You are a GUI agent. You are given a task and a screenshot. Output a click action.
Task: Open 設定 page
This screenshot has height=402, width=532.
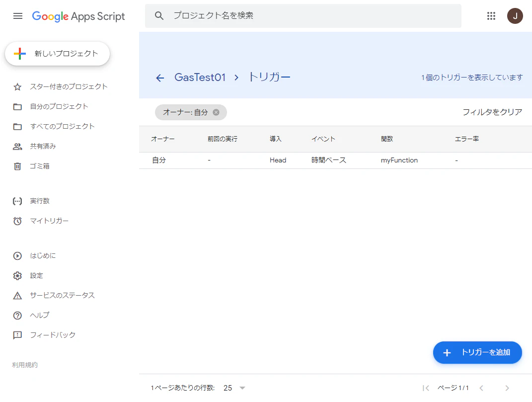pyautogui.click(x=36, y=275)
